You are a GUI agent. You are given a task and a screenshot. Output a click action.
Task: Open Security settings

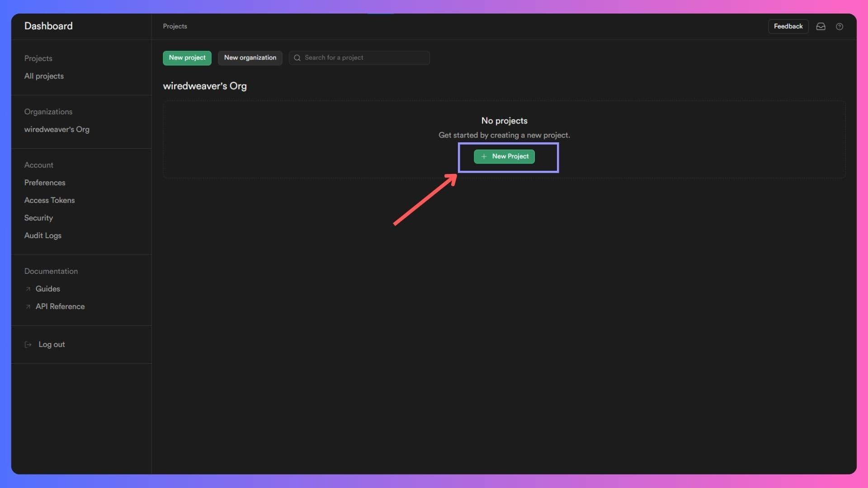[38, 218]
